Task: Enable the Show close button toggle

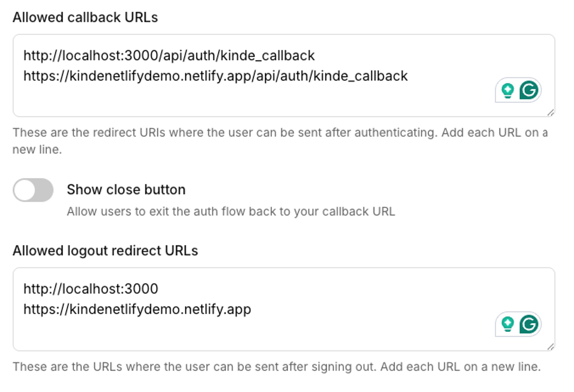Action: (34, 190)
